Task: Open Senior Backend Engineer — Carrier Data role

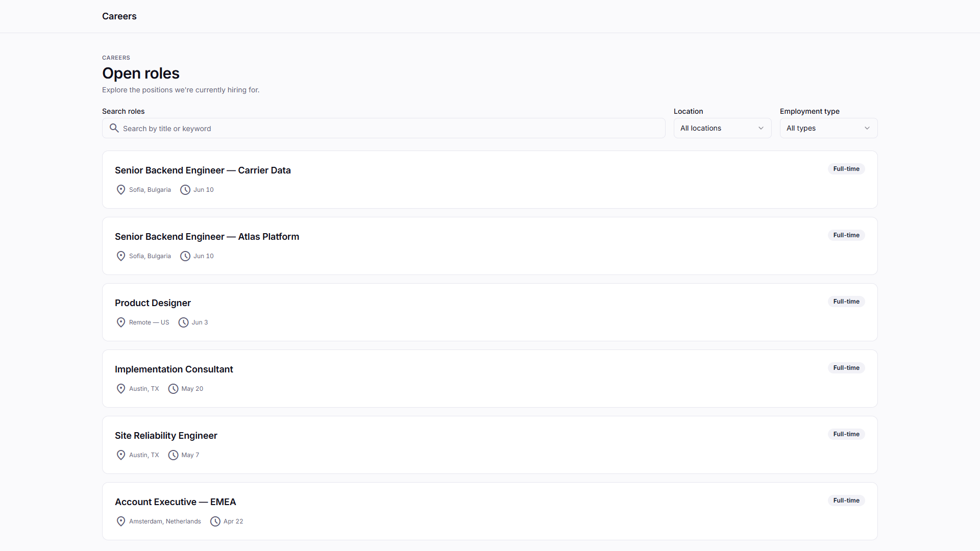Action: point(203,170)
